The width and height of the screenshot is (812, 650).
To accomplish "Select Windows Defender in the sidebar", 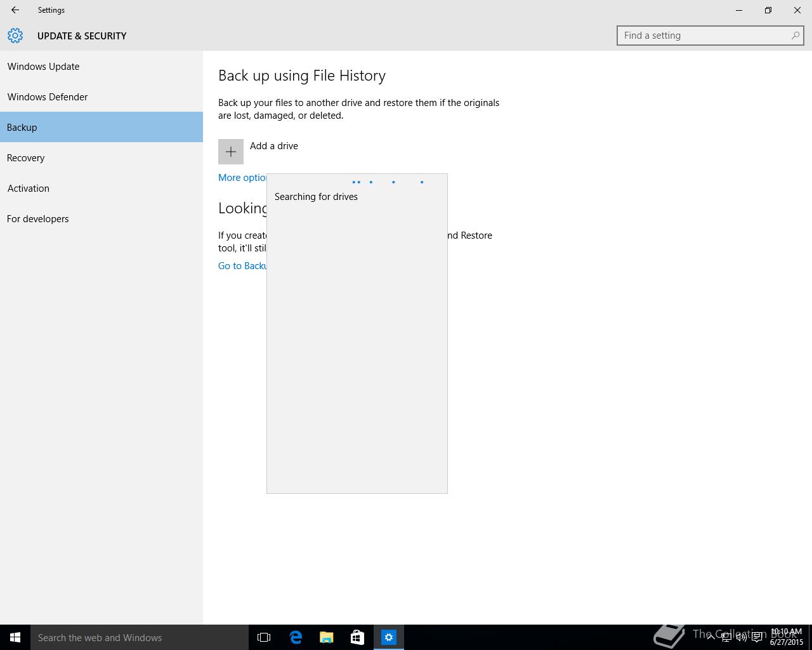I will (101, 96).
